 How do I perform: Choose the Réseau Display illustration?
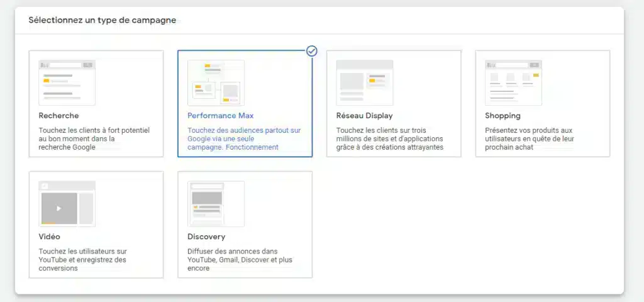coord(365,82)
